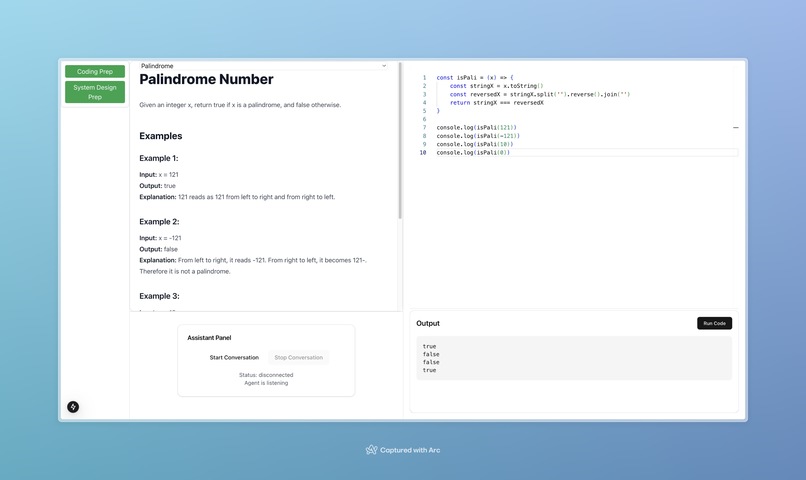The image size is (806, 480).
Task: Click the Assistant Panel title
Action: (x=209, y=338)
